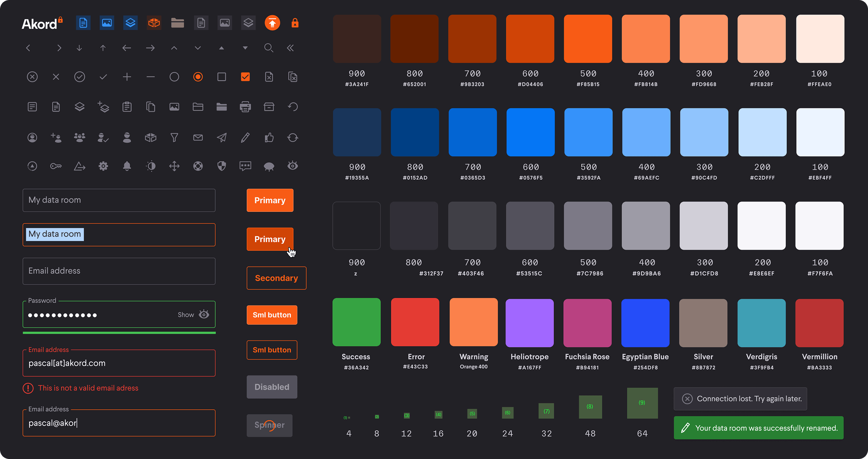The height and width of the screenshot is (459, 868).
Task: Click the orange padlock icon
Action: click(x=295, y=23)
